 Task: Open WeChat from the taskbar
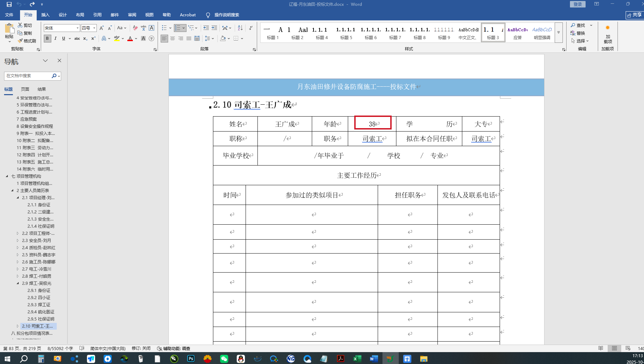click(224, 359)
